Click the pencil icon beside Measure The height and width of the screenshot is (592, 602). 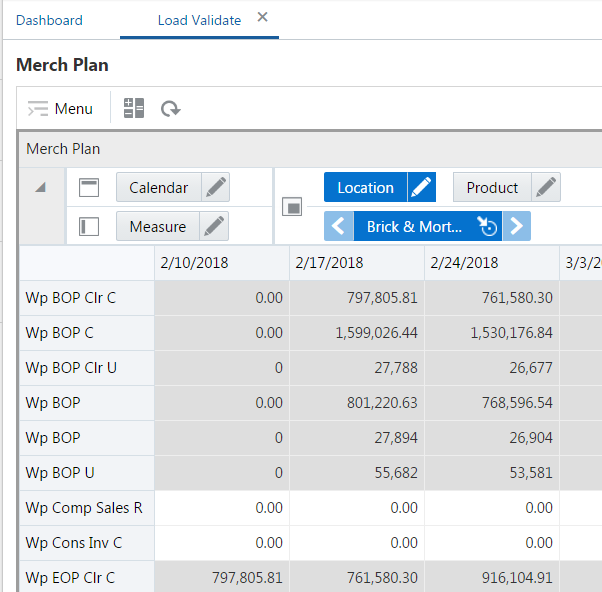coord(214,226)
